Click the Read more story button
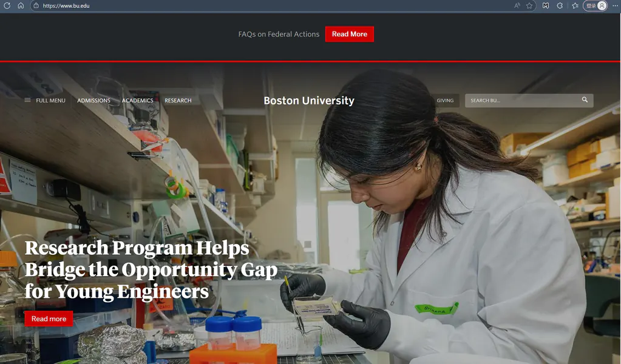This screenshot has width=621, height=364. coord(49,319)
